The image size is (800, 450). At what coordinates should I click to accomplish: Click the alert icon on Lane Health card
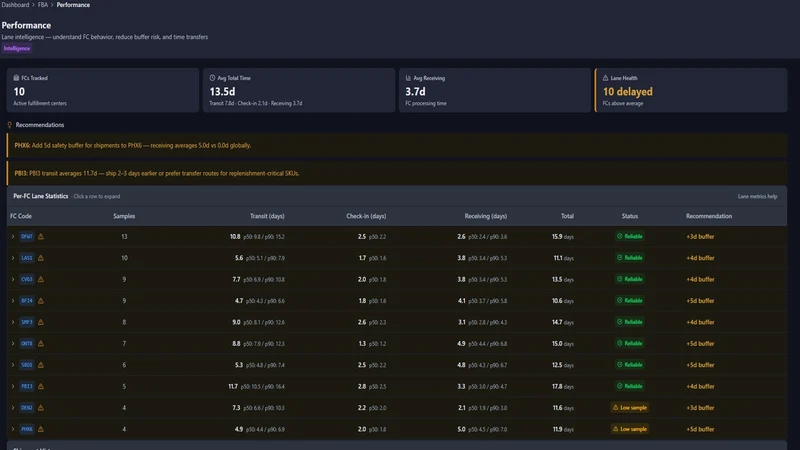pyautogui.click(x=606, y=78)
